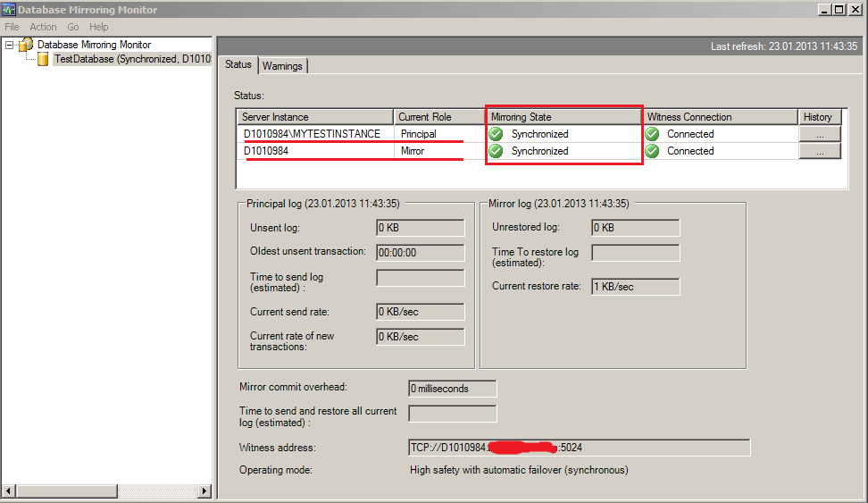Open History for the Mirror instance row

[820, 151]
